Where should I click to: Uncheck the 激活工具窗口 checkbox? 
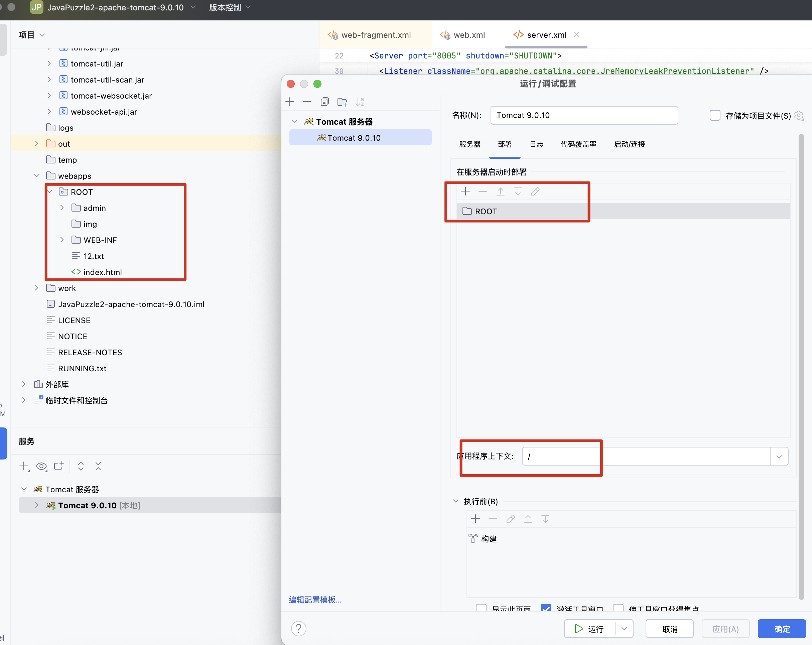pos(545,608)
